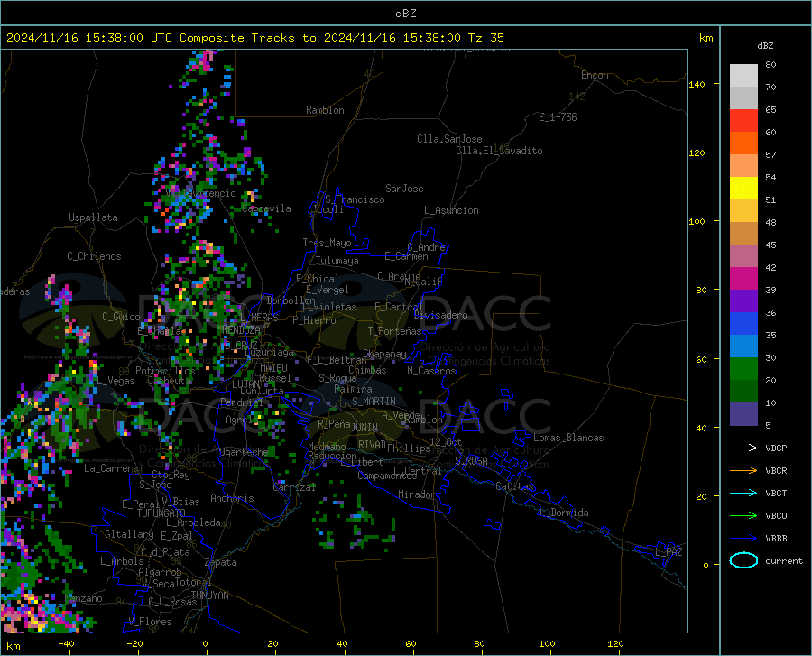This screenshot has height=656, width=812.
Task: Select the green 20 dBZ color swatch
Action: [743, 369]
